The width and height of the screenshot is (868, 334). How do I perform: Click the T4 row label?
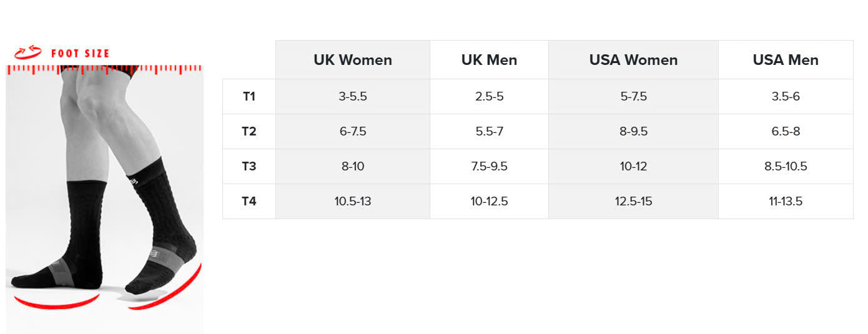[x=249, y=202]
